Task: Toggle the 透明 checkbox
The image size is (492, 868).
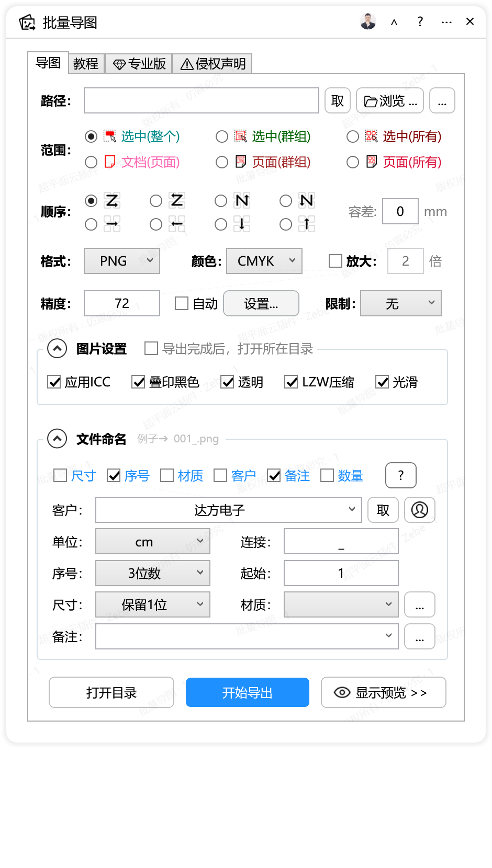Action: click(x=227, y=382)
